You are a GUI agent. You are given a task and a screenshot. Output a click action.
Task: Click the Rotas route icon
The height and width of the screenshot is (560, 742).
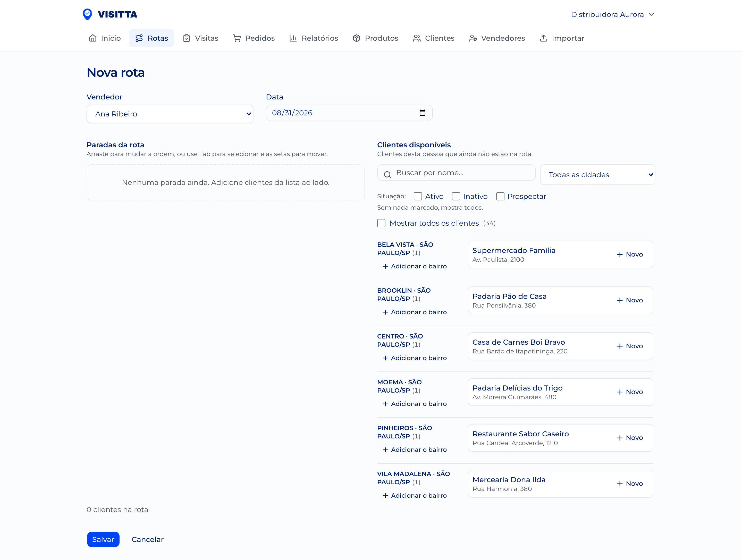[x=139, y=38]
